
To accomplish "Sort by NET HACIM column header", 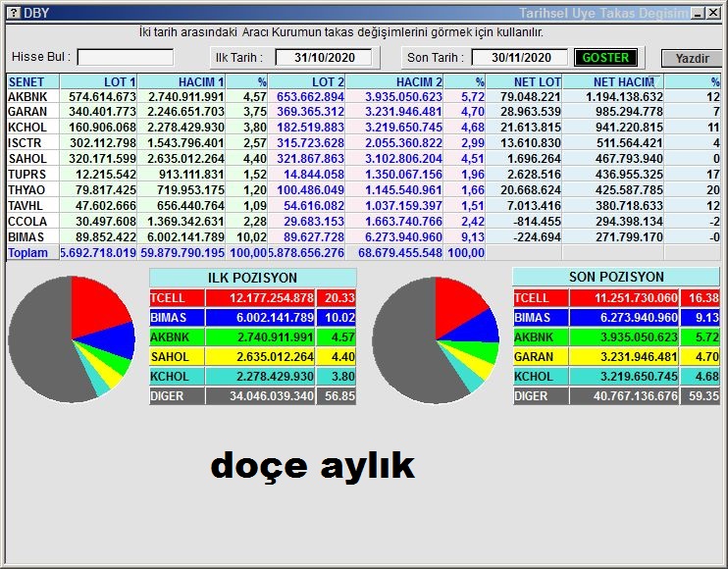I will point(613,82).
